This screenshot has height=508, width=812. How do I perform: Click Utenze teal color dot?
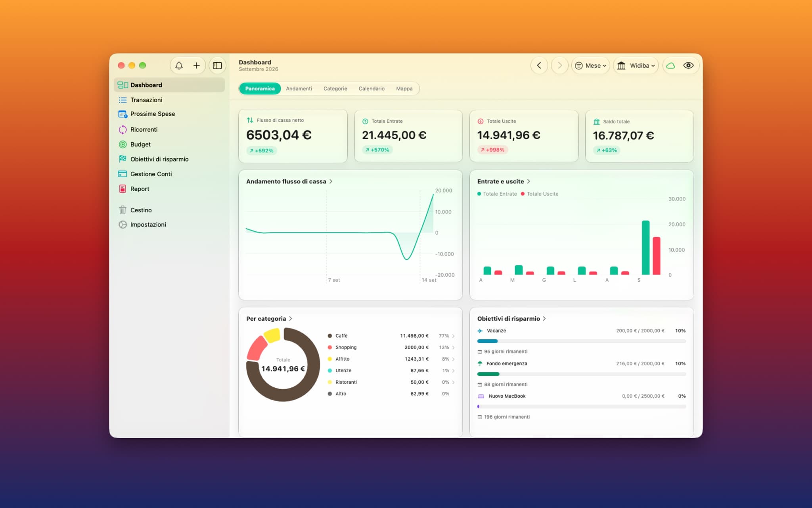(330, 370)
